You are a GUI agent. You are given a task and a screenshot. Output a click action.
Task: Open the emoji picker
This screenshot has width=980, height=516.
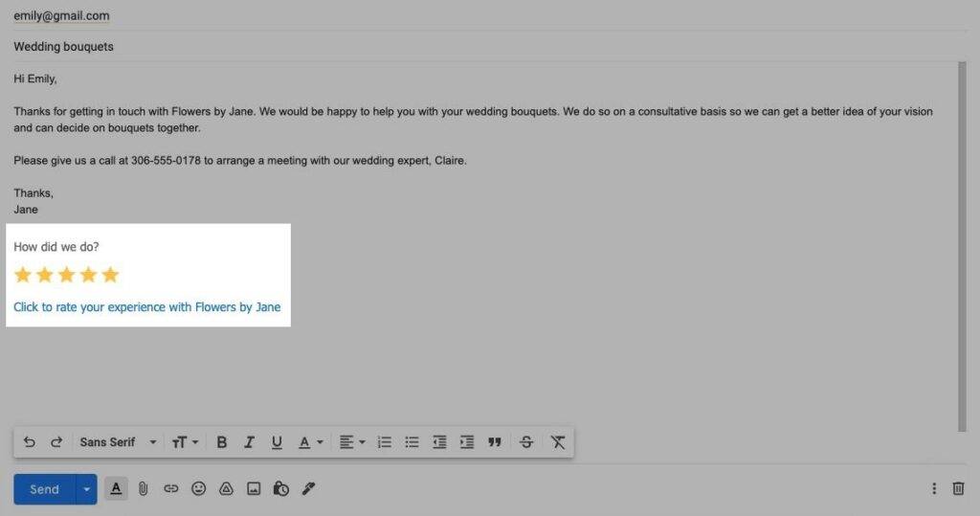tap(198, 489)
